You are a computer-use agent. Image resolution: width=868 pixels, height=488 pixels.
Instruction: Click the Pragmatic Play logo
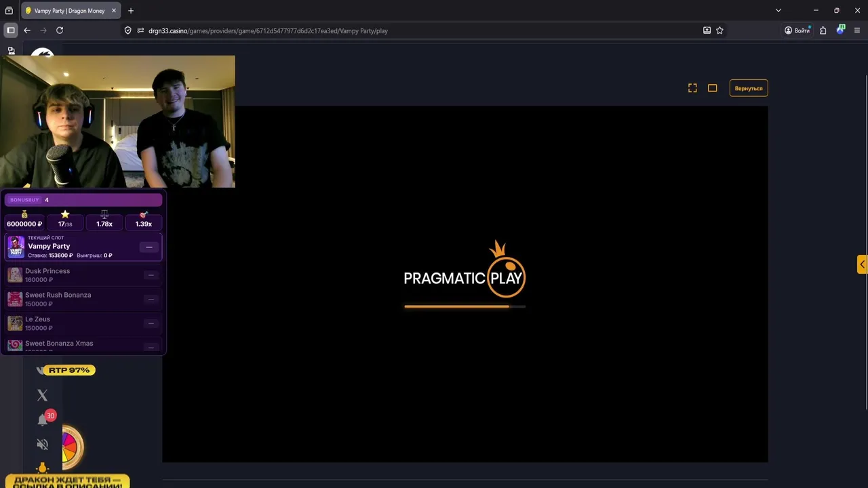(465, 270)
